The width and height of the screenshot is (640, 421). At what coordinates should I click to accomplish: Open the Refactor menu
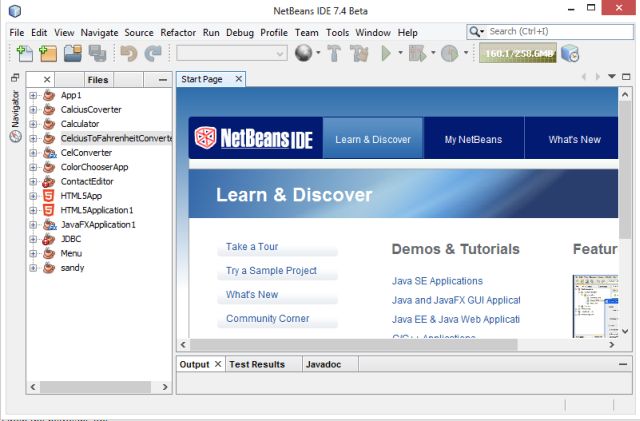click(x=178, y=33)
